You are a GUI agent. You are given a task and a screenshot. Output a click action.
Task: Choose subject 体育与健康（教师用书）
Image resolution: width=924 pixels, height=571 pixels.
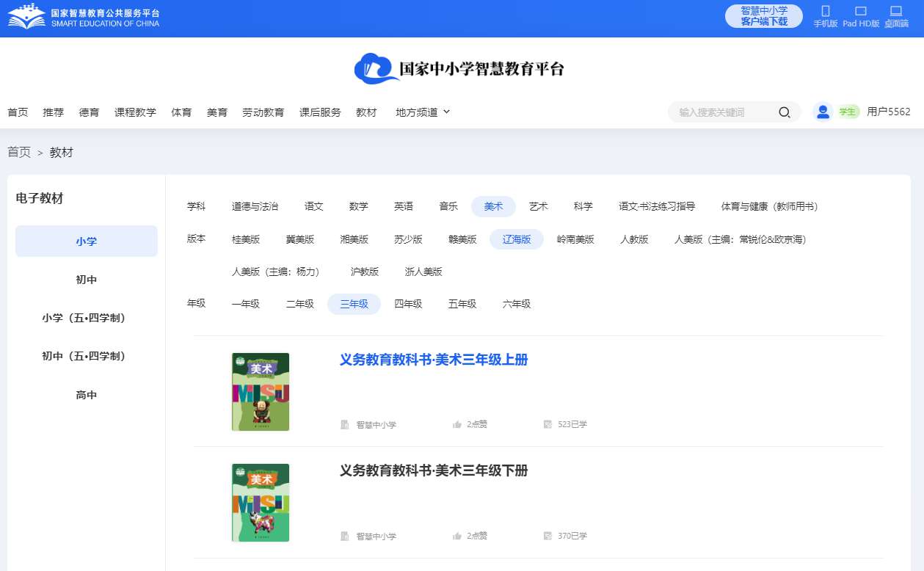[769, 207]
